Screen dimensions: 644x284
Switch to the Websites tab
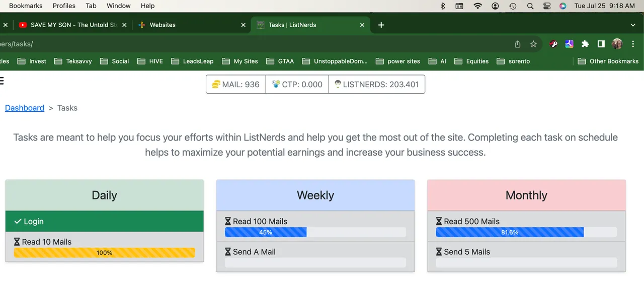coord(191,25)
